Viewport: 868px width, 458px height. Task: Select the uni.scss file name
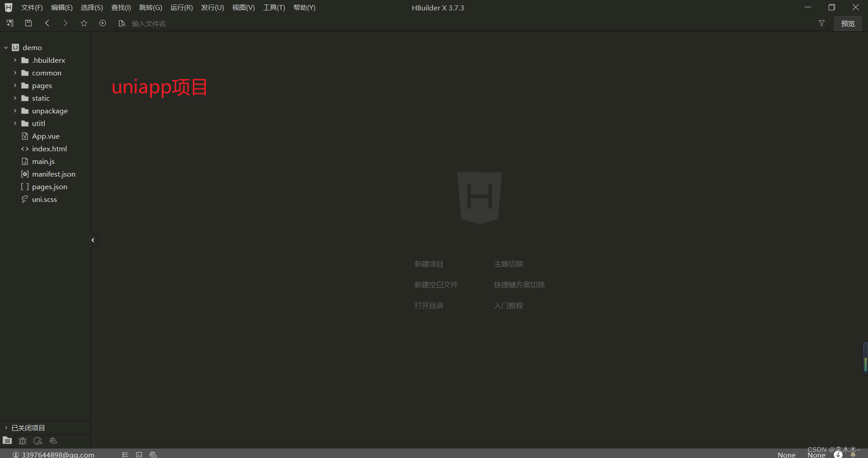pos(44,199)
